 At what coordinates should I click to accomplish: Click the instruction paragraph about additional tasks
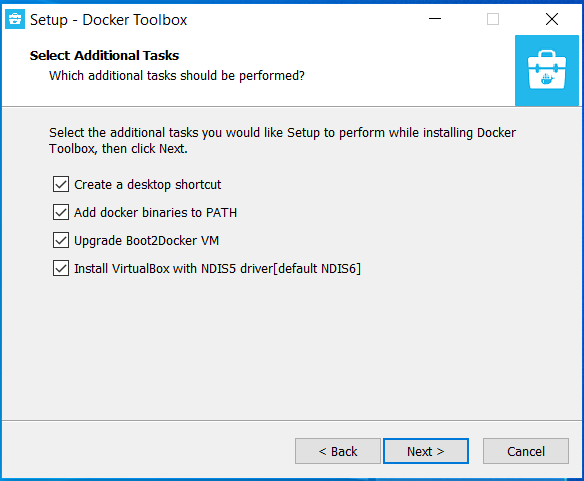click(x=282, y=140)
